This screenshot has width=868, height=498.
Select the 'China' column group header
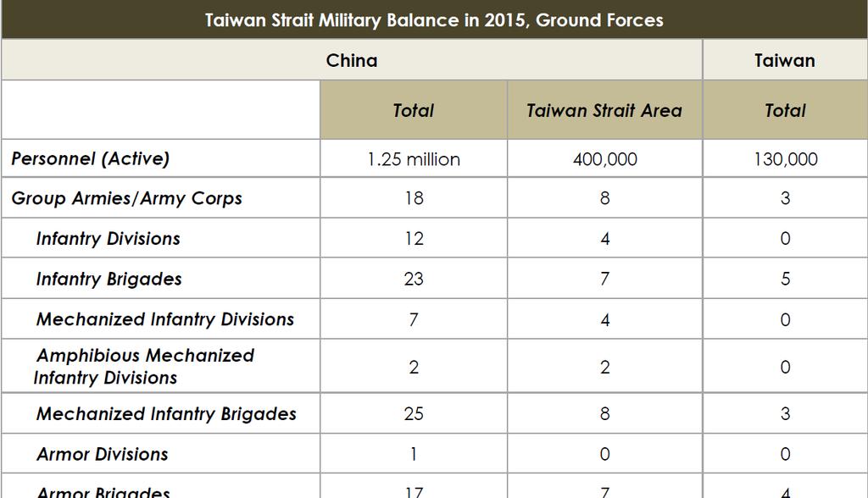[352, 60]
